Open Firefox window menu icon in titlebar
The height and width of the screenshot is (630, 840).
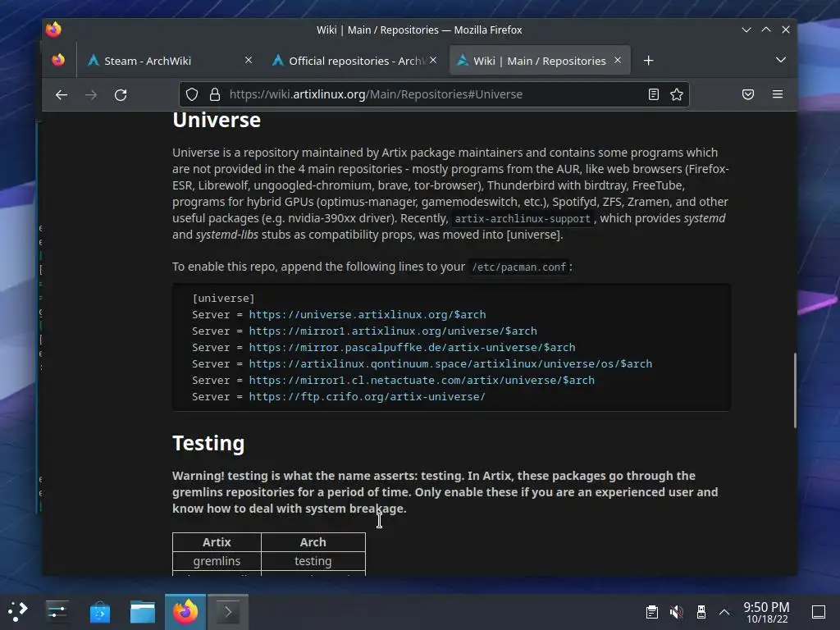pyautogui.click(x=53, y=30)
